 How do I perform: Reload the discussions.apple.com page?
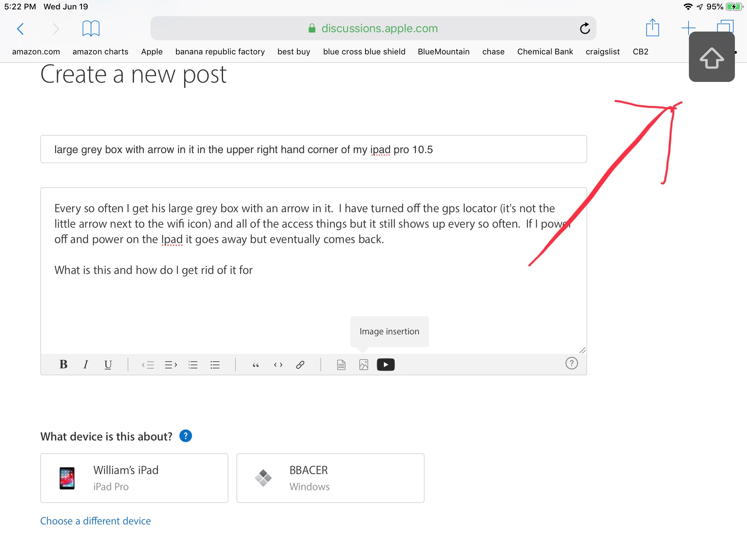point(584,28)
